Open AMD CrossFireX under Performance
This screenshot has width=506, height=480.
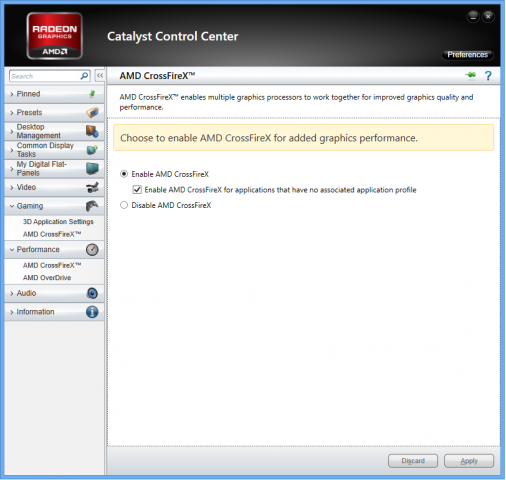tap(52, 265)
